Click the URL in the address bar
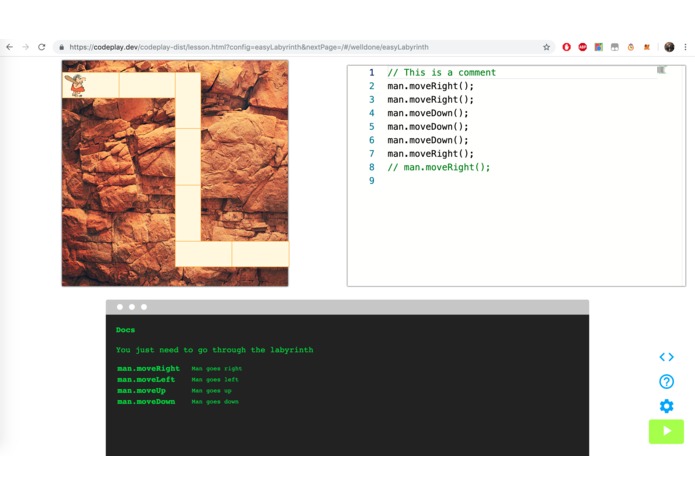695x494 pixels. point(249,47)
